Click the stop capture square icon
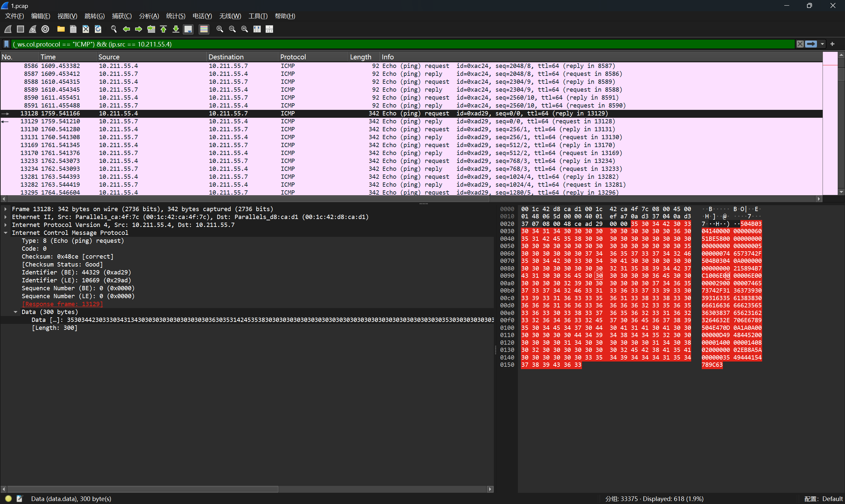This screenshot has height=504, width=845. [20, 29]
